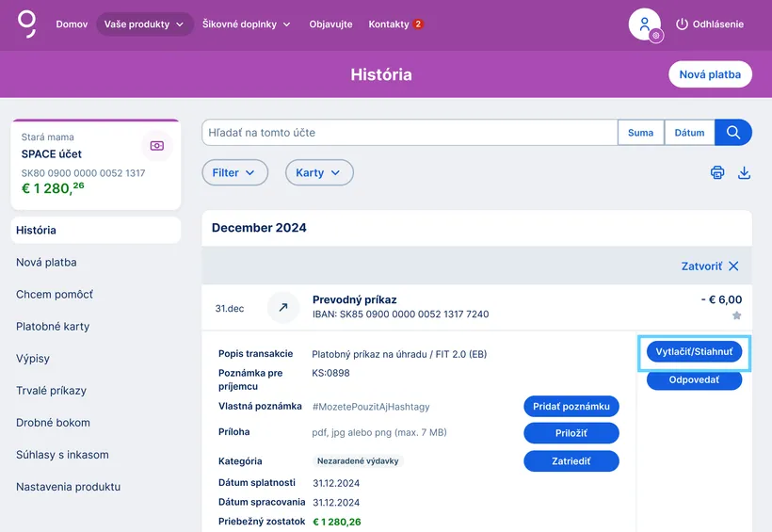
Task: Click the account card money icon
Action: (x=156, y=146)
